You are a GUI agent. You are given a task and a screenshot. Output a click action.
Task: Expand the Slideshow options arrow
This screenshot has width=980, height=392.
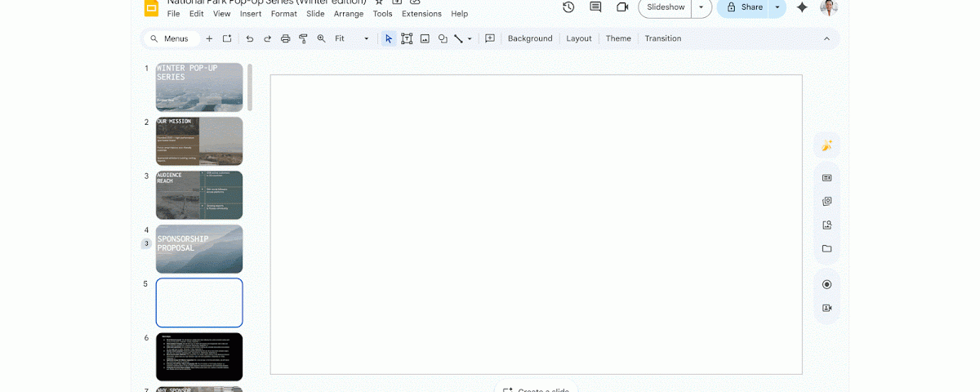(701, 7)
